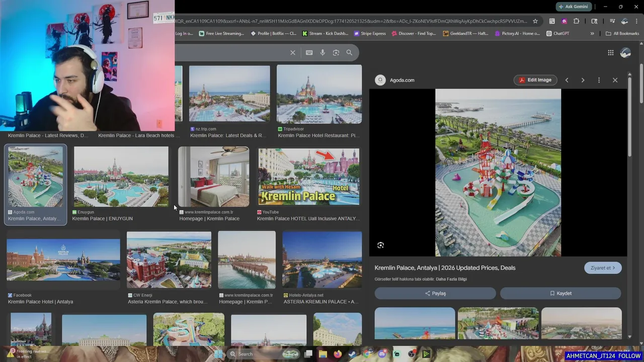The width and height of the screenshot is (644, 362).
Task: Open Free Live Streaming bookmark
Action: [221, 34]
